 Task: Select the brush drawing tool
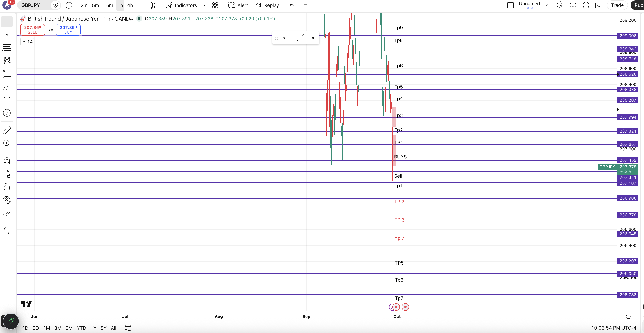pos(7,87)
